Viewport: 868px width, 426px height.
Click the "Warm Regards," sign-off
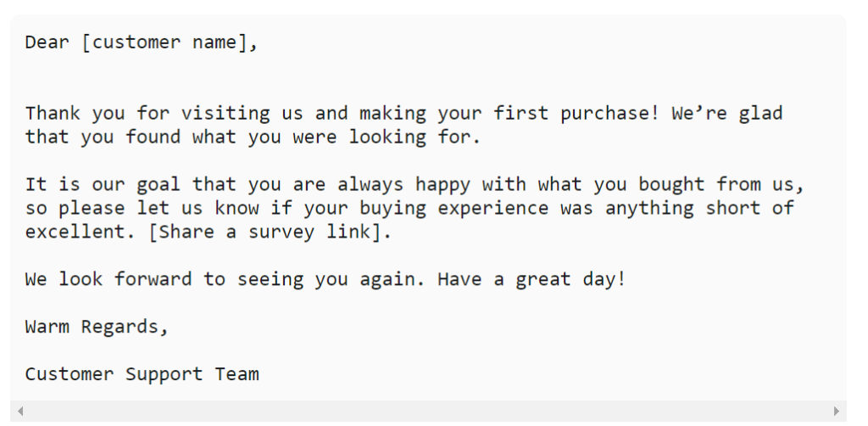tap(97, 327)
